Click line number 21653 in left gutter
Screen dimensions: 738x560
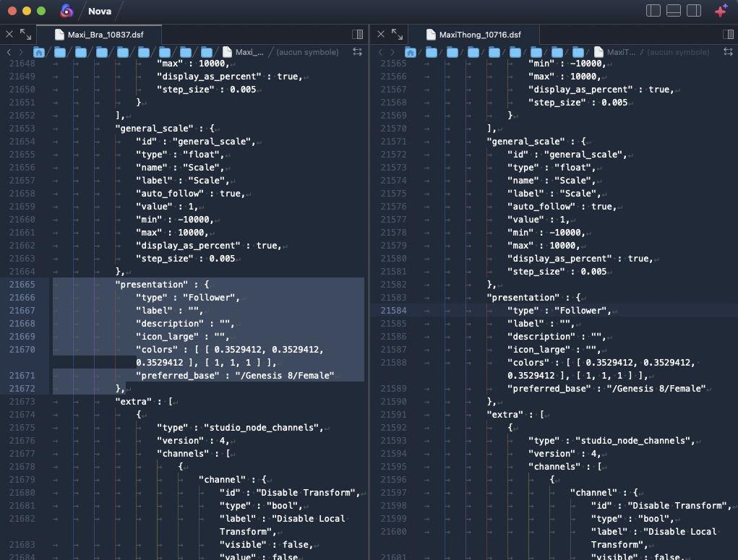(x=22, y=128)
